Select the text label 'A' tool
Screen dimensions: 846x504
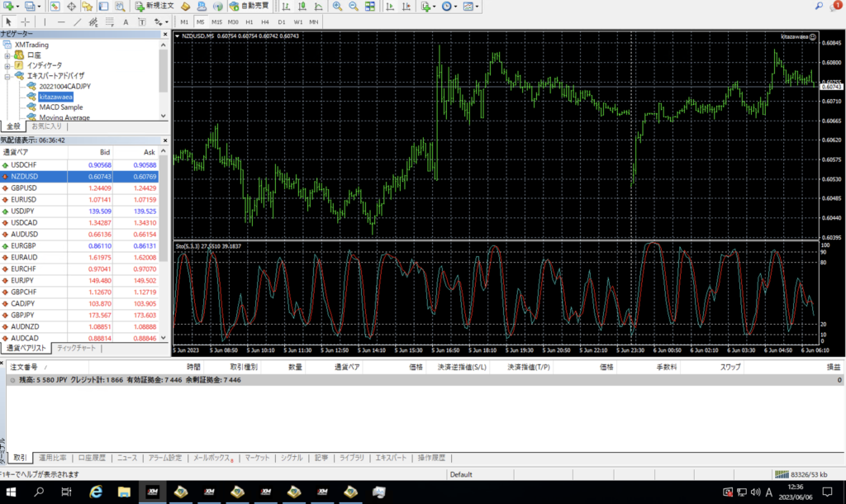(126, 21)
